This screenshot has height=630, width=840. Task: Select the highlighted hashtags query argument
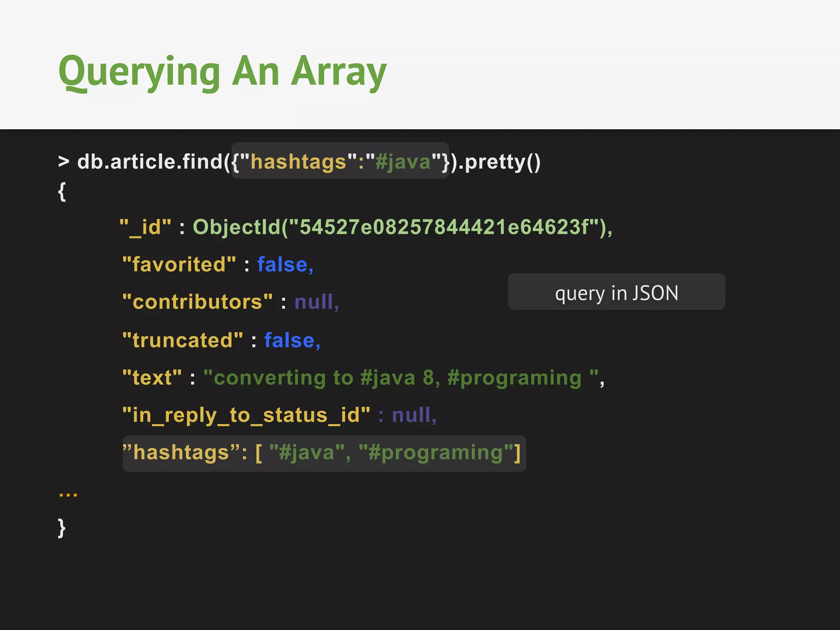[x=340, y=161]
